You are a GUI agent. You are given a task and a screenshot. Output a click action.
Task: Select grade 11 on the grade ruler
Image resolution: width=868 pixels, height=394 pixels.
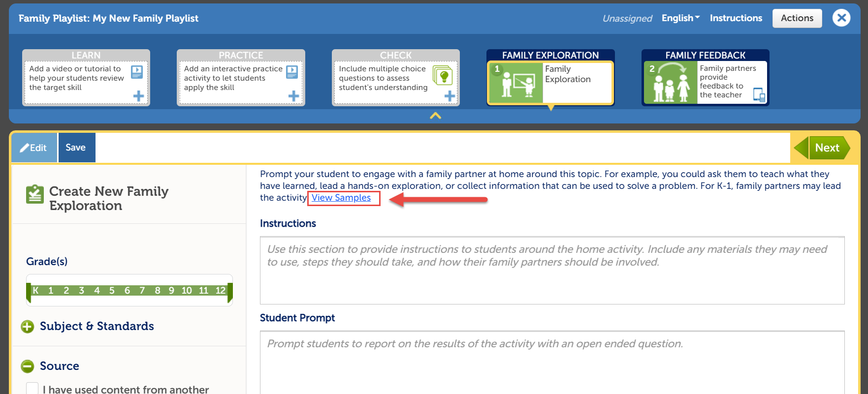(x=203, y=291)
